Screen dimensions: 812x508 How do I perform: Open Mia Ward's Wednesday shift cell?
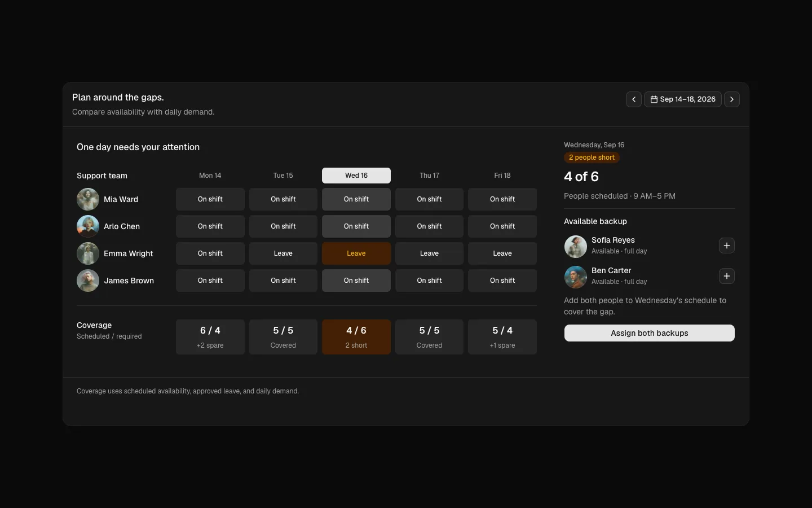(x=356, y=199)
